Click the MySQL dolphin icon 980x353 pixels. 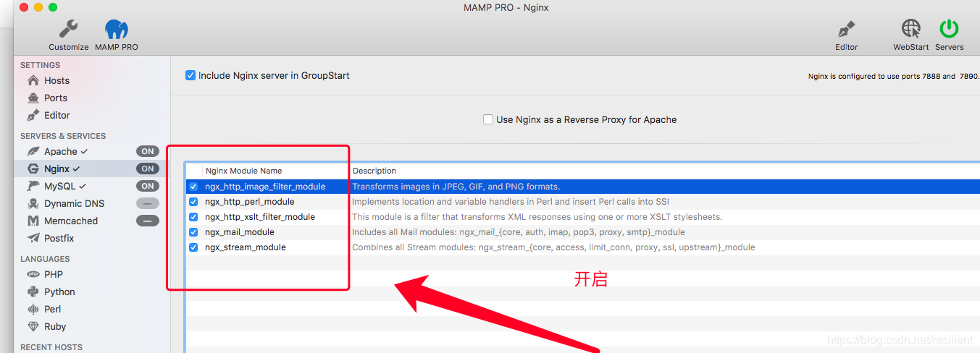click(33, 186)
